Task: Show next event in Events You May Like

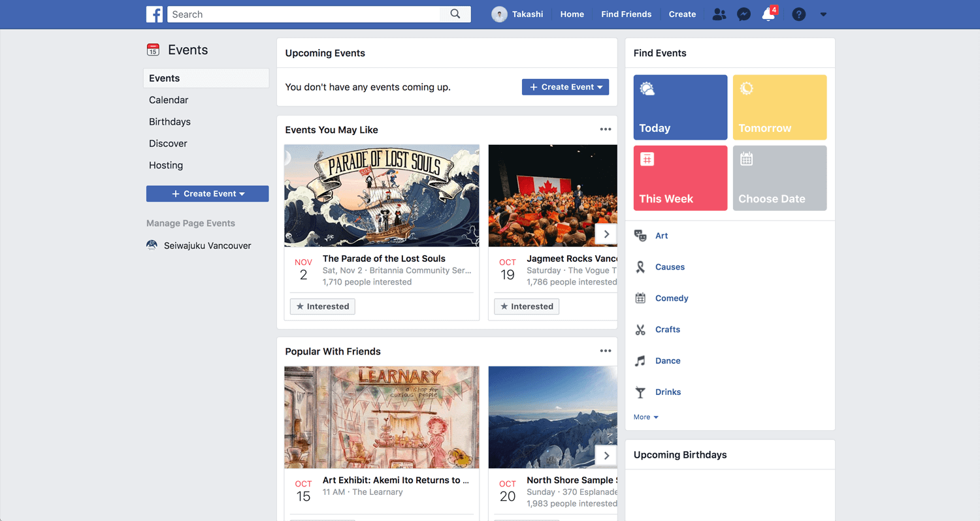Action: [606, 234]
